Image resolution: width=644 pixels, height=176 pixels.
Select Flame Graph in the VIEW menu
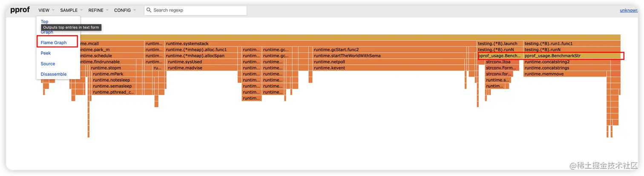[54, 43]
